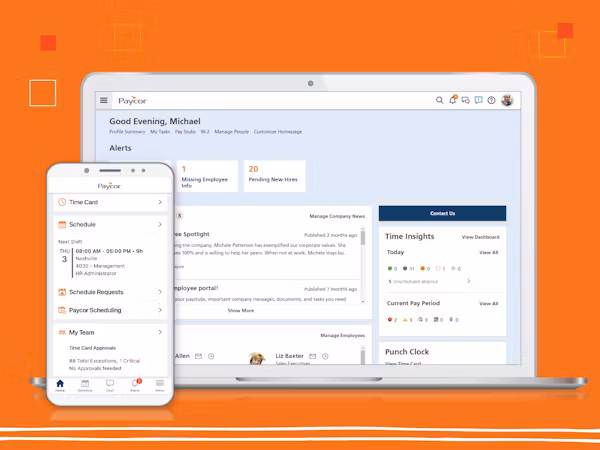600x450 pixels.
Task: Expand Schedule Requests row on the phone
Action: click(x=110, y=292)
